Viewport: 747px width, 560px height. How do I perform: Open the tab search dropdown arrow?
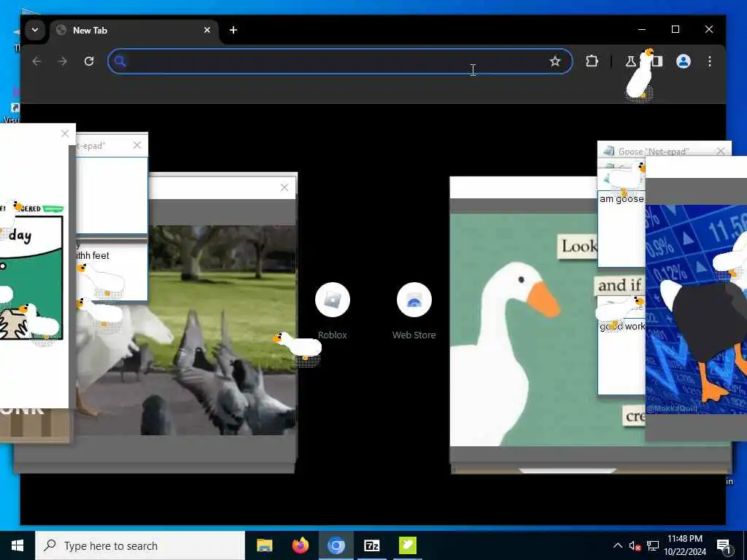pyautogui.click(x=35, y=30)
